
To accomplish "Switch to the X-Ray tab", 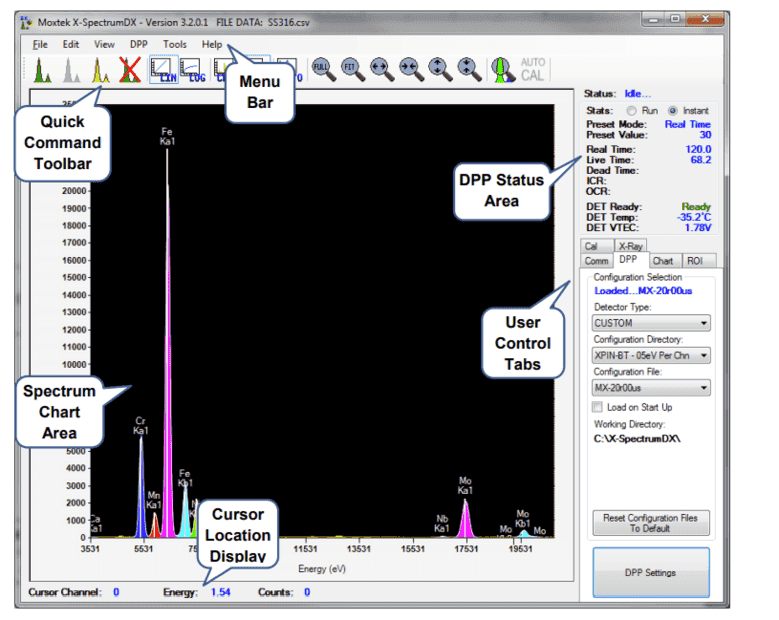I will click(630, 246).
